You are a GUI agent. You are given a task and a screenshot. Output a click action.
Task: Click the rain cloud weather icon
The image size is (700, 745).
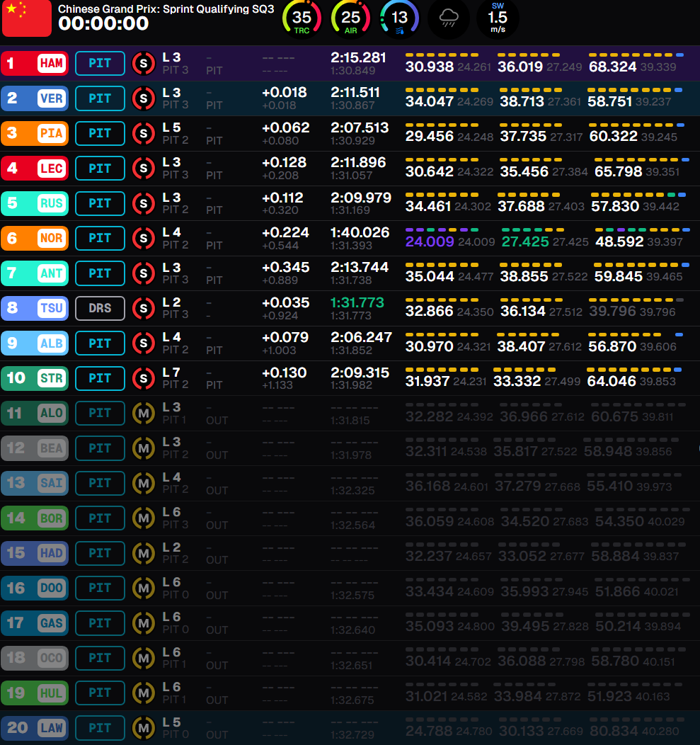[449, 19]
